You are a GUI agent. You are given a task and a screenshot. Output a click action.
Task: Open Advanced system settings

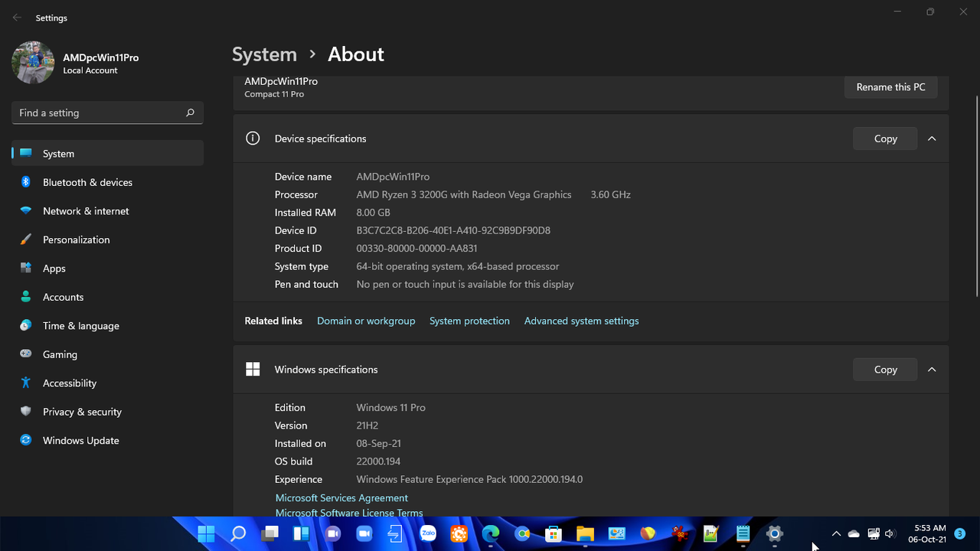581,321
